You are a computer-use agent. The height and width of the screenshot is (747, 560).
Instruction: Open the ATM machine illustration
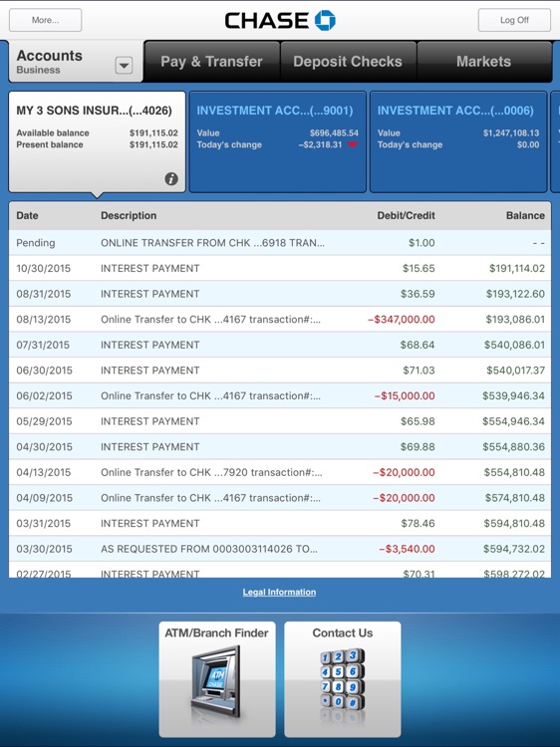pyautogui.click(x=217, y=681)
